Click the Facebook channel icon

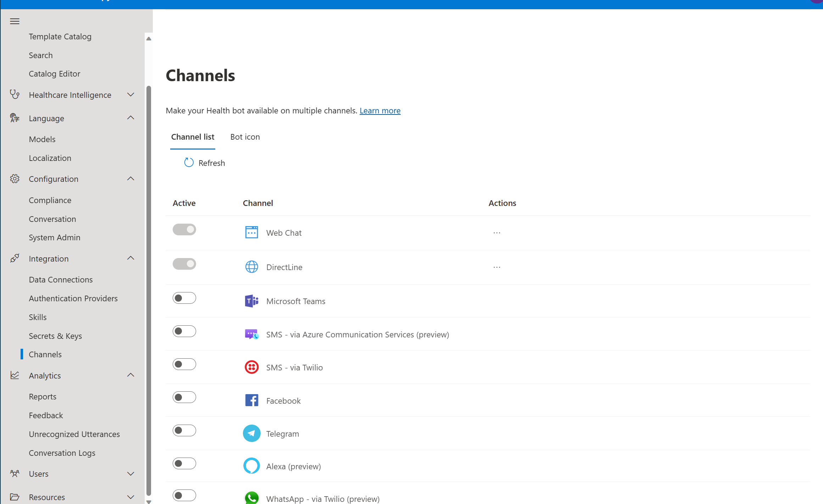pyautogui.click(x=251, y=400)
